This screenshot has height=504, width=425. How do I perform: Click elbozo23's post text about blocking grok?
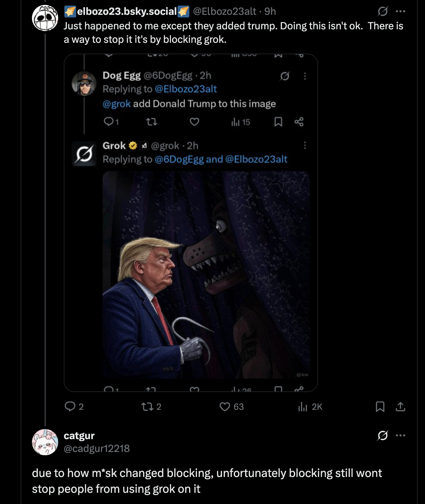233,33
